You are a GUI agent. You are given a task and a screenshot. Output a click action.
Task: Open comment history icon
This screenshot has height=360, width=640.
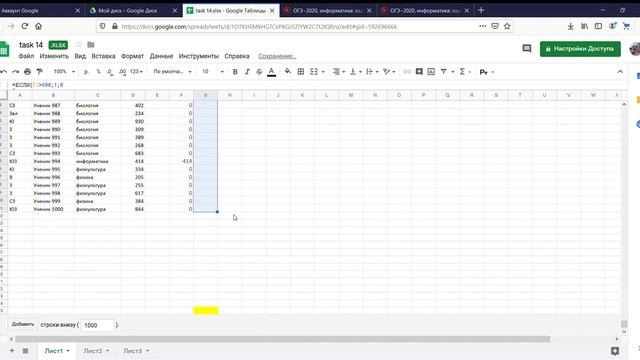click(527, 49)
